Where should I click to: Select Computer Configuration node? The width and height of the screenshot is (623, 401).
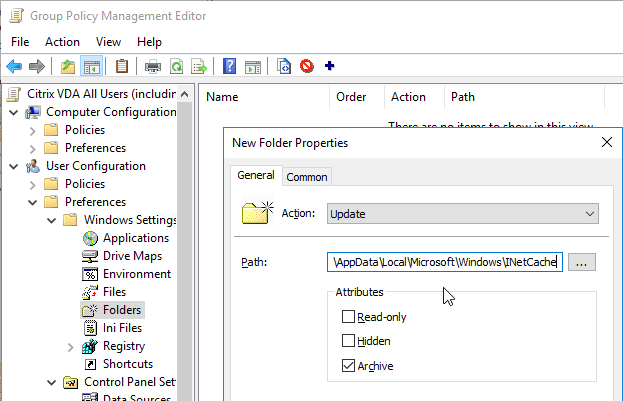point(111,112)
